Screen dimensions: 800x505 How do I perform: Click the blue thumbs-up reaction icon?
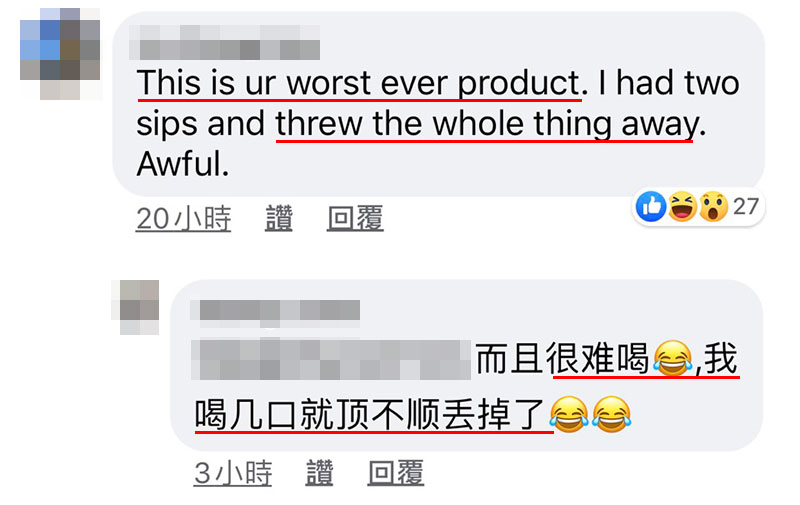(651, 207)
